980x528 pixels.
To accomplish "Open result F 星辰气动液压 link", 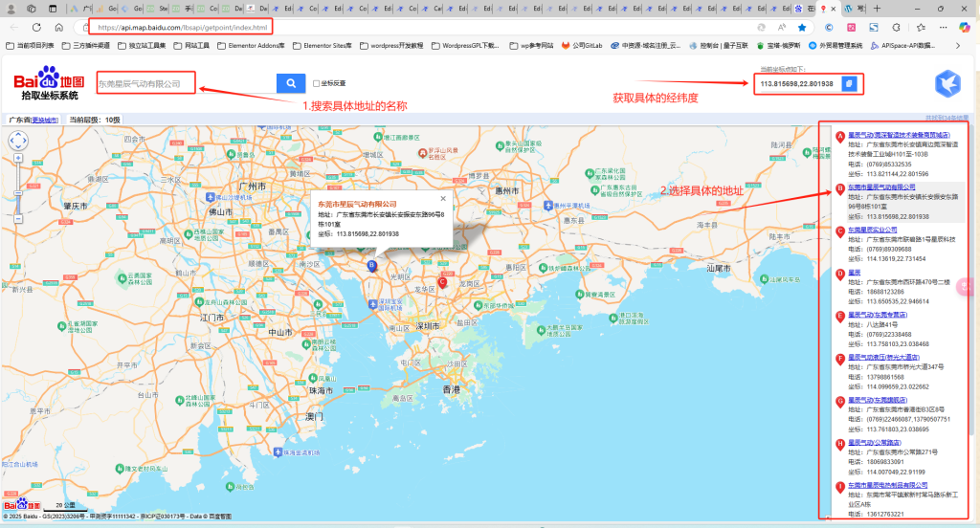I will (x=883, y=358).
